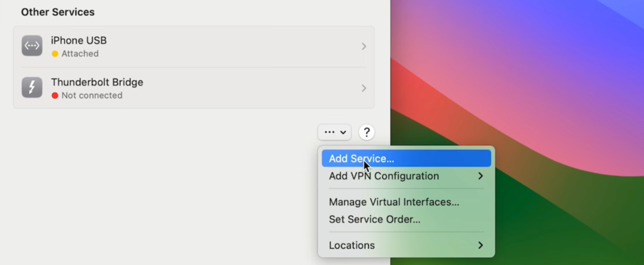This screenshot has width=644, height=265.
Task: Expand iPhone USB details via chevron
Action: tap(364, 46)
